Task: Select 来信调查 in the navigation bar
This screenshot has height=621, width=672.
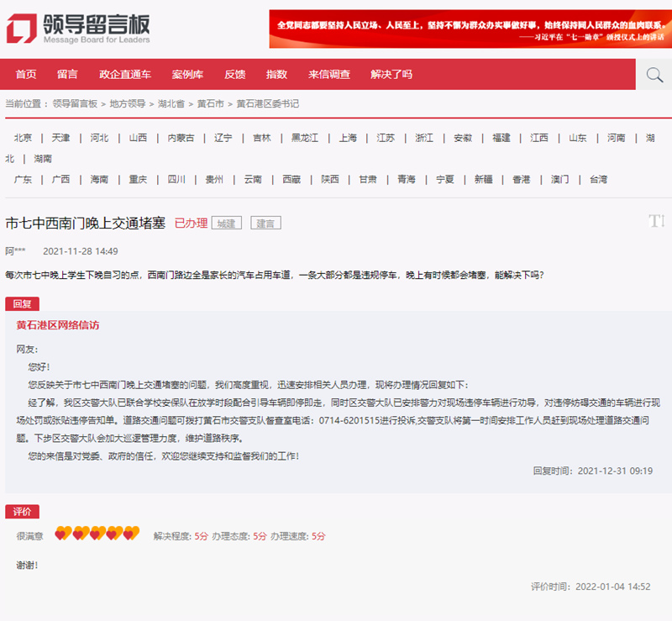Action: (329, 75)
